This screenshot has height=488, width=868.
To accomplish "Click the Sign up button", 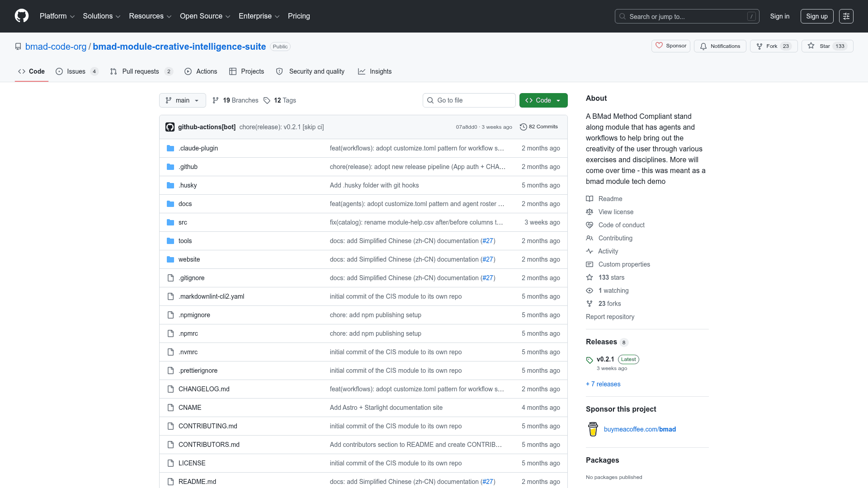I will pyautogui.click(x=817, y=16).
